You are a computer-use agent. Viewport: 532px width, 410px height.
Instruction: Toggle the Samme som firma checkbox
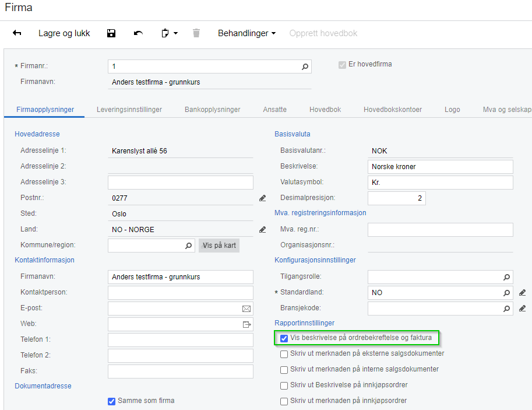click(x=112, y=401)
